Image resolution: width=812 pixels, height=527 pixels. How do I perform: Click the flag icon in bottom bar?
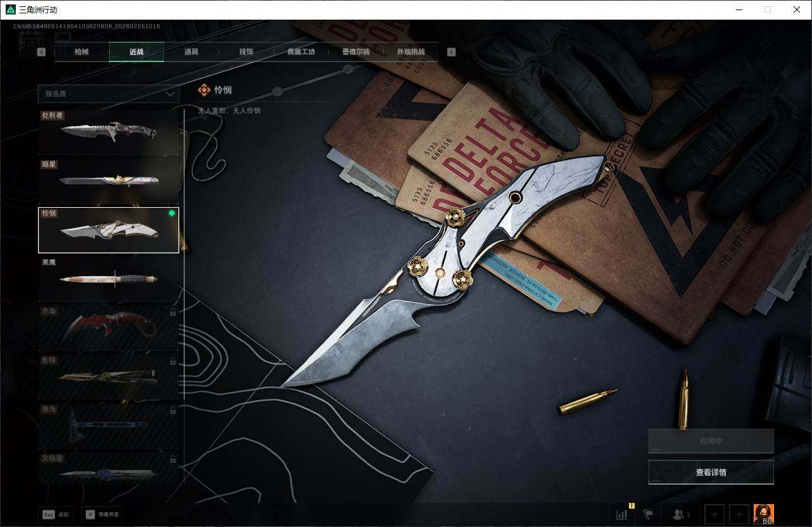(x=647, y=514)
